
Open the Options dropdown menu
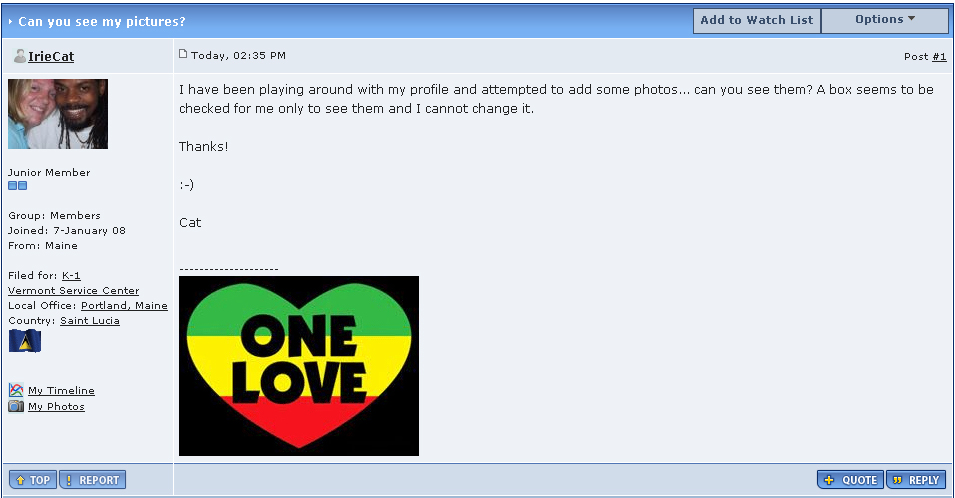(x=884, y=20)
